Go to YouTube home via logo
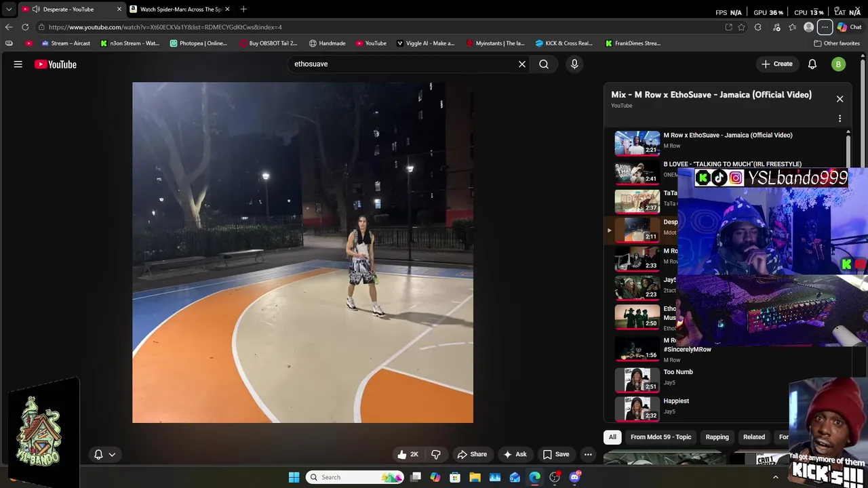The height and width of the screenshot is (488, 868). tap(56, 64)
